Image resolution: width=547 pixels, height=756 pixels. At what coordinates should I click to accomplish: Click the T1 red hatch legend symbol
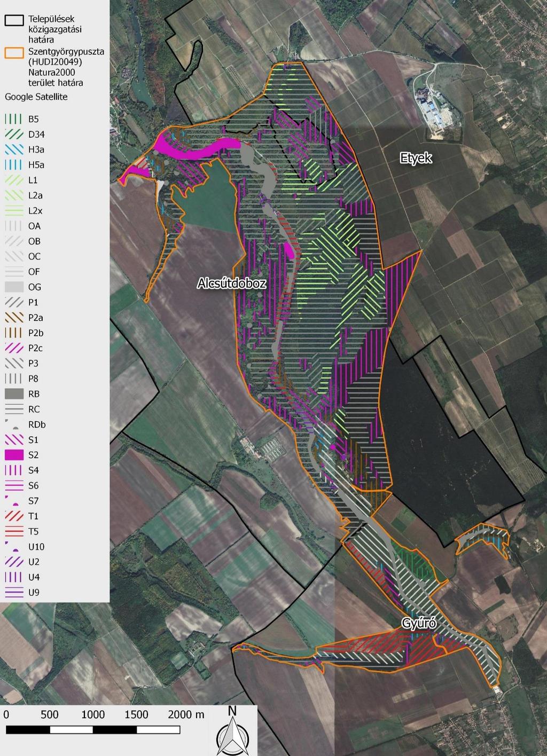14,516
